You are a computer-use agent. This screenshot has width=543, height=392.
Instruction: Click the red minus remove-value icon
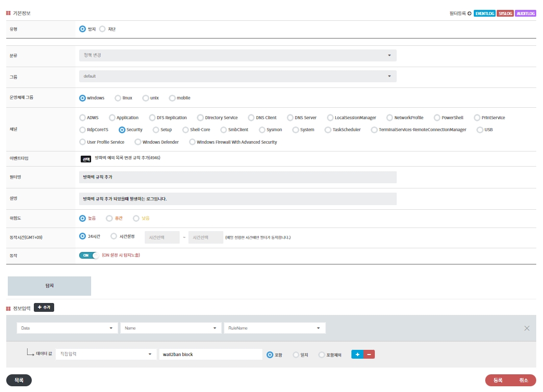pyautogui.click(x=369, y=355)
